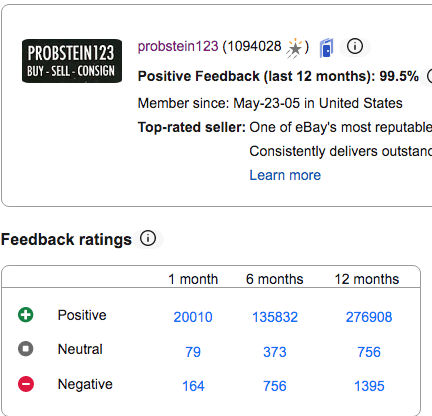View 135832 positive ratings for 6 months

click(275, 317)
